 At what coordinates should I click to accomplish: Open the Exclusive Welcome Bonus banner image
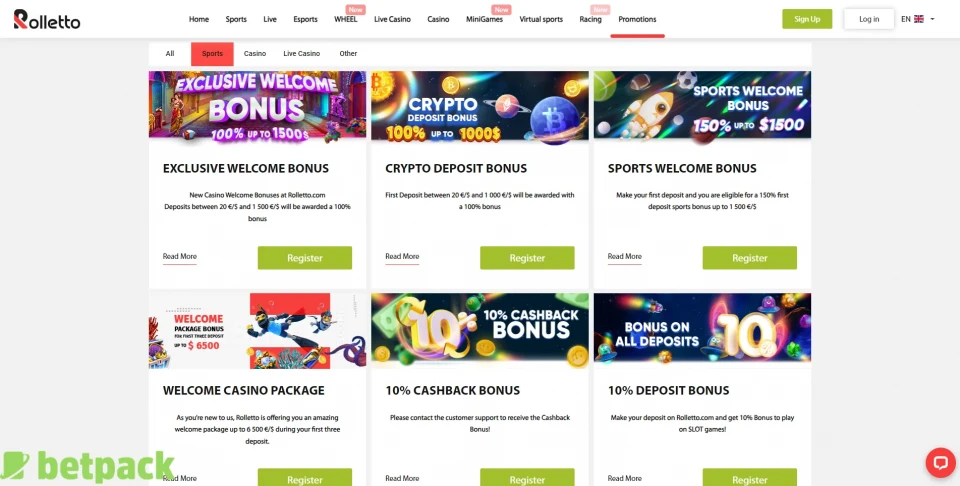pos(257,108)
